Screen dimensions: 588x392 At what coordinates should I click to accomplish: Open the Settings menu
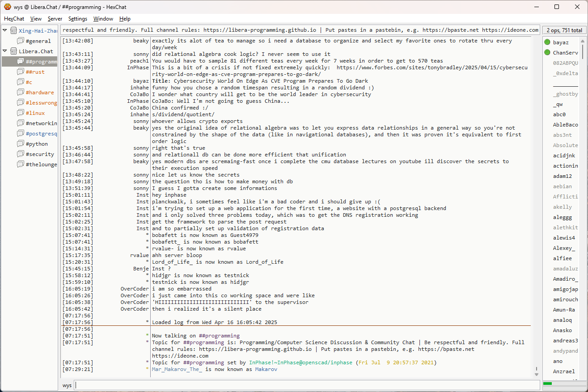click(x=78, y=19)
